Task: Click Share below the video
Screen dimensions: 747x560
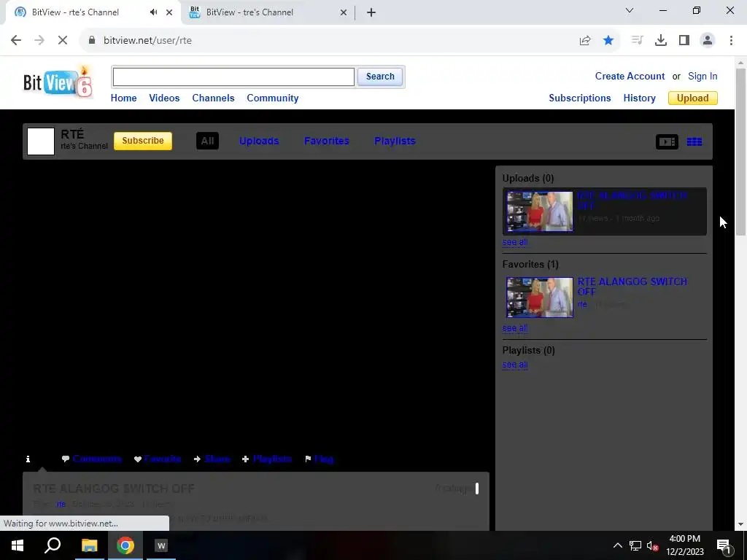Action: click(x=217, y=459)
